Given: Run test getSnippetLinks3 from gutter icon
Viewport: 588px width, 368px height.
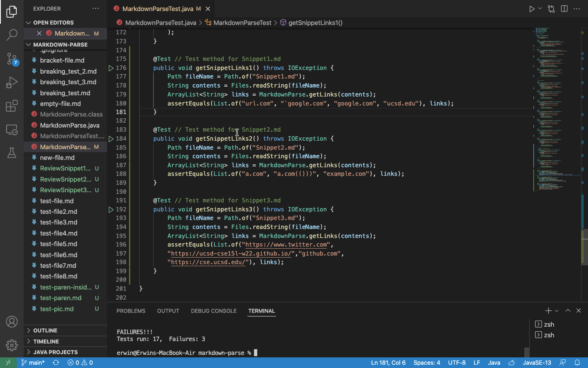Looking at the screenshot, I should [x=111, y=209].
